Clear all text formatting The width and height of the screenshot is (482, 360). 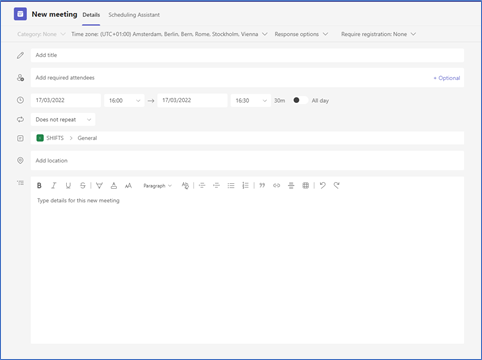pos(185,186)
